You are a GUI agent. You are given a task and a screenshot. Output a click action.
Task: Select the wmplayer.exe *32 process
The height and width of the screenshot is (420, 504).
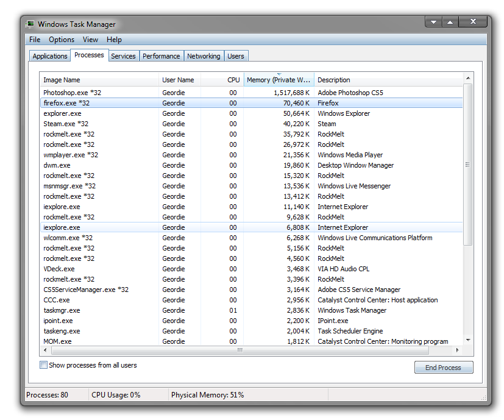pos(251,155)
